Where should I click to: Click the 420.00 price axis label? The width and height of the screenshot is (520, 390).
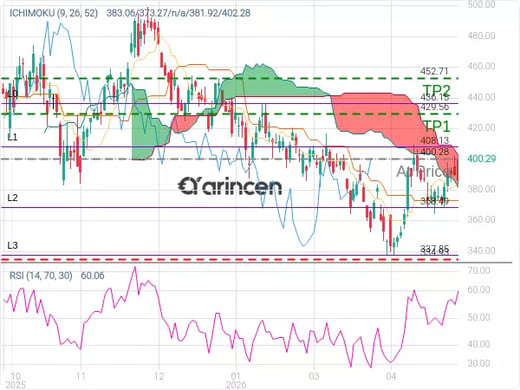481,127
